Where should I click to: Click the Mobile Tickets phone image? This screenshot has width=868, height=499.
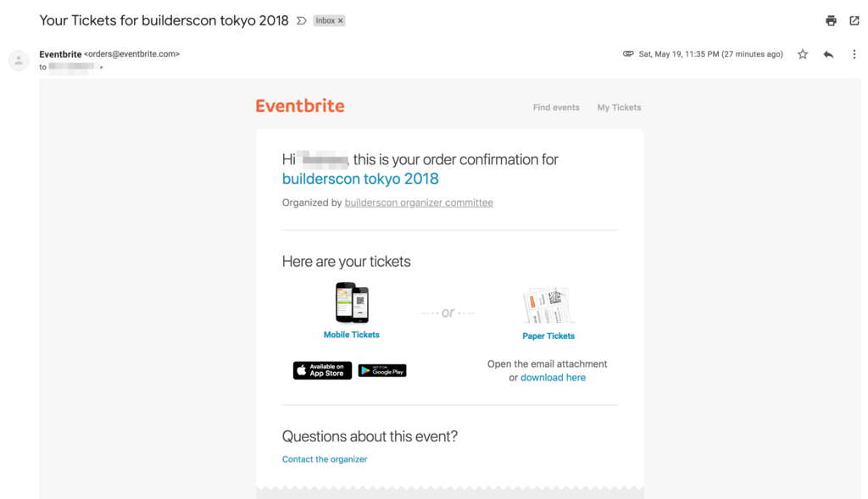click(352, 302)
